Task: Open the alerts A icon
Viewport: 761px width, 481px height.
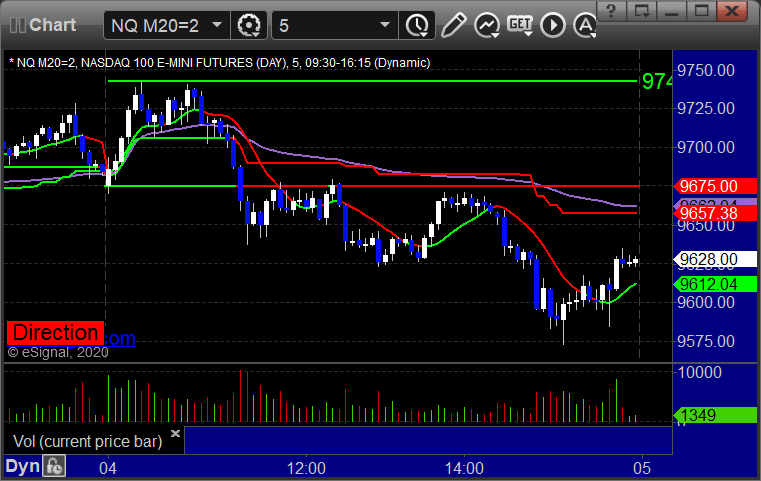Action: (x=585, y=25)
